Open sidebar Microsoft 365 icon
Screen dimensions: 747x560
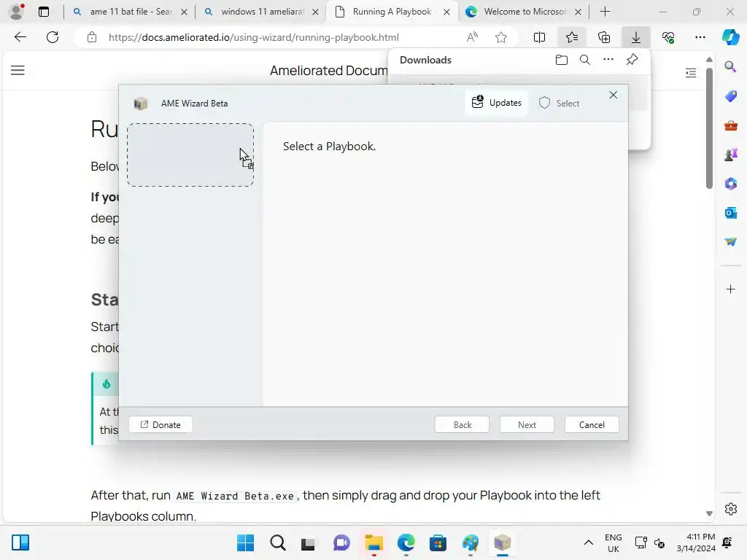[730, 183]
